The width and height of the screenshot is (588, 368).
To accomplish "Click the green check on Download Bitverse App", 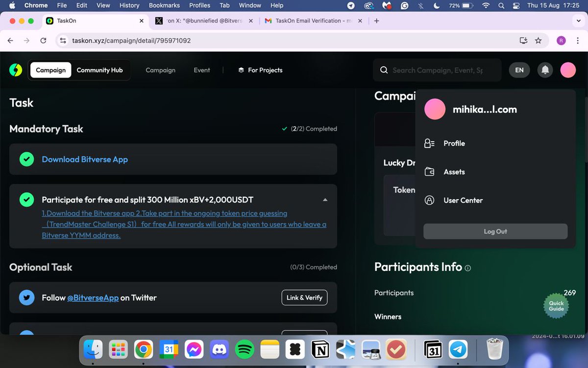I will (x=26, y=159).
